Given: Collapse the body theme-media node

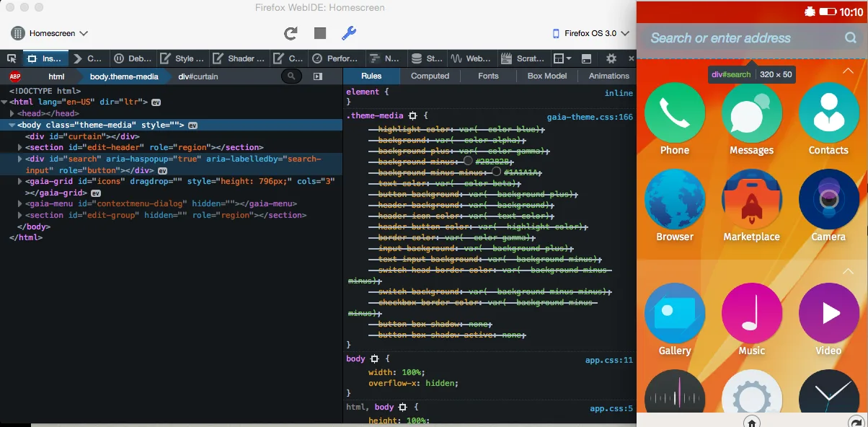Looking at the screenshot, I should click(12, 125).
